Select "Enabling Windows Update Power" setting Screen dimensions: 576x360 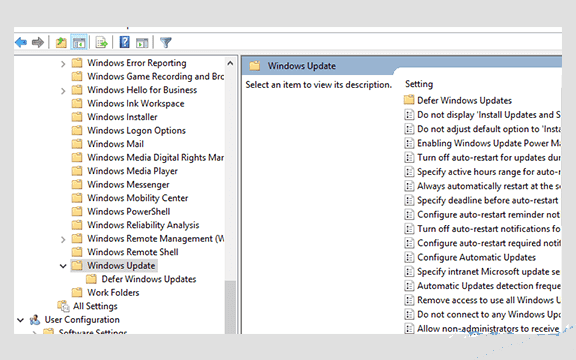pos(482,143)
